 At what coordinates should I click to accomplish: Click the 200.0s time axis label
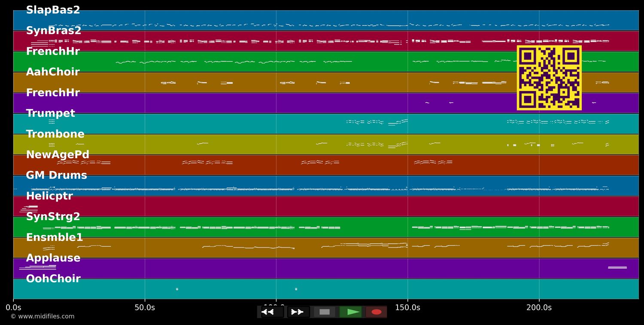(539, 307)
